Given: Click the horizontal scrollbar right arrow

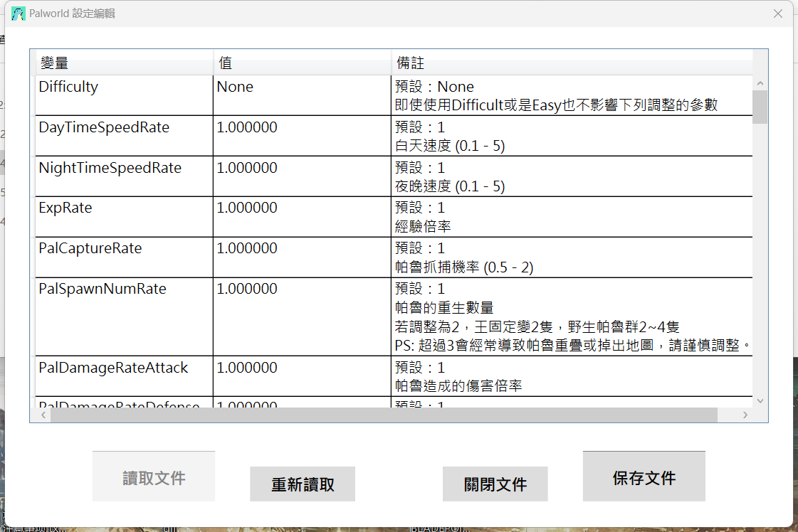Looking at the screenshot, I should [745, 415].
